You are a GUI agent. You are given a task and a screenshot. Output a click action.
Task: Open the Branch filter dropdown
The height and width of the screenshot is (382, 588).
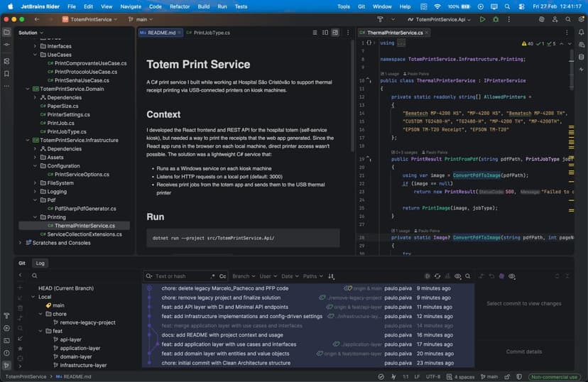click(x=244, y=275)
